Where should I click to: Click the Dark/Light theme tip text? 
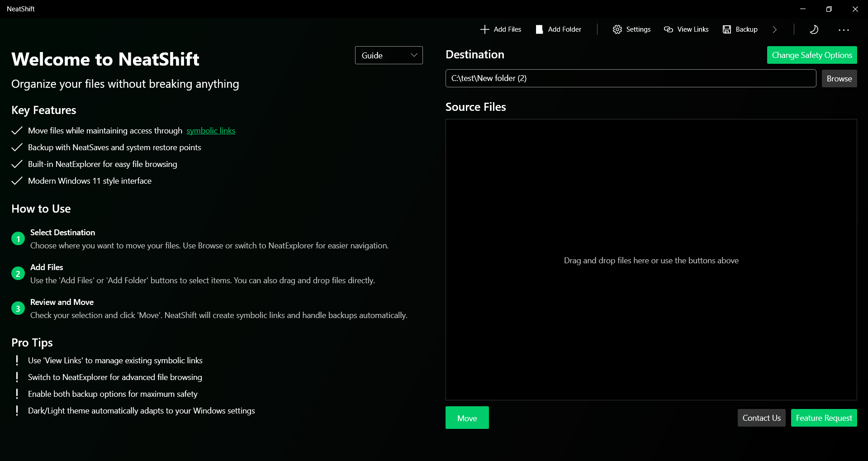click(x=142, y=411)
